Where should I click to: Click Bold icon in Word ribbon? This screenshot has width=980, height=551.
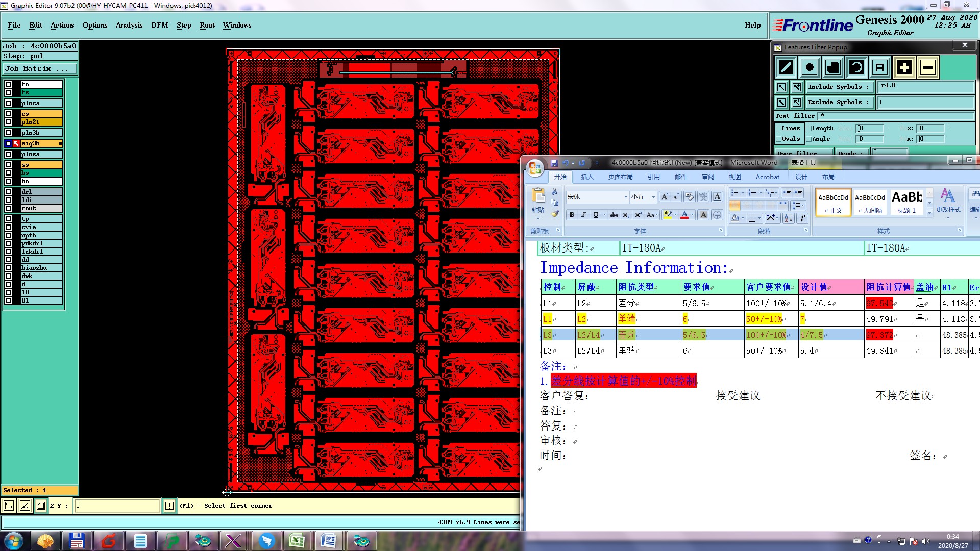[x=572, y=215]
